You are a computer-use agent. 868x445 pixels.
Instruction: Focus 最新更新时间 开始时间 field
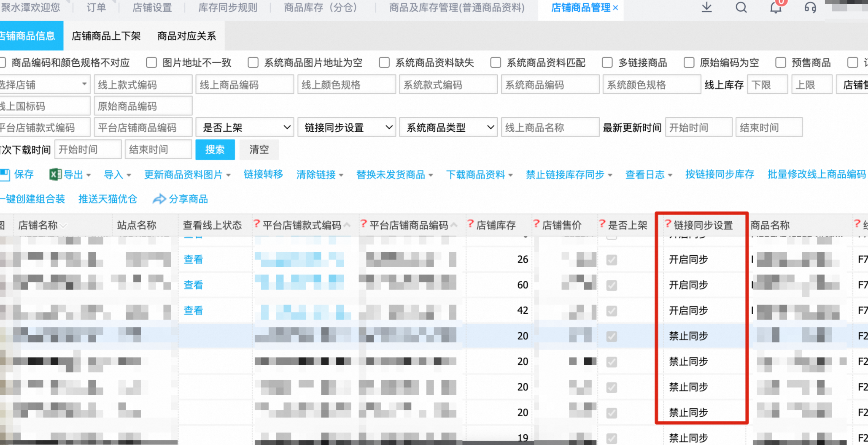point(698,127)
